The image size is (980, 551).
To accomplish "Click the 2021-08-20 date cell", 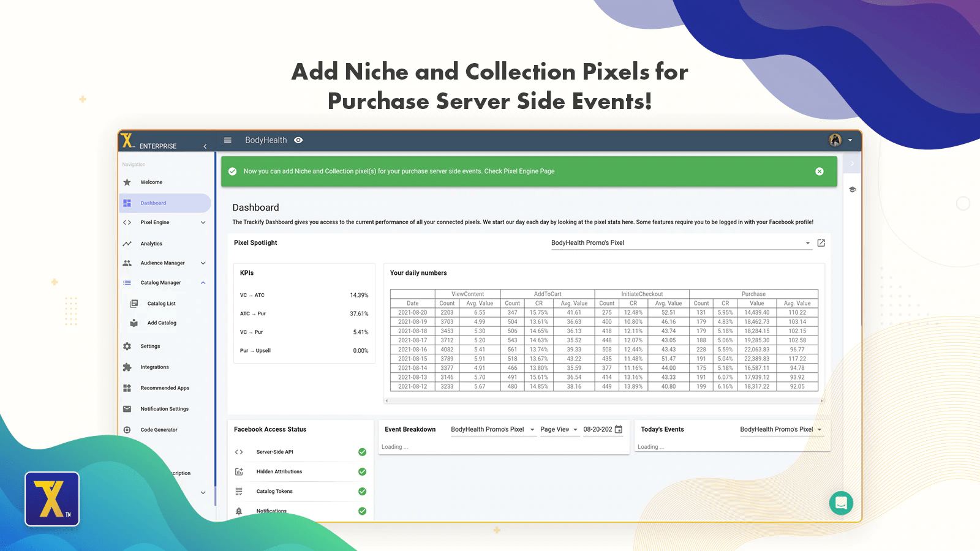I will pos(413,313).
